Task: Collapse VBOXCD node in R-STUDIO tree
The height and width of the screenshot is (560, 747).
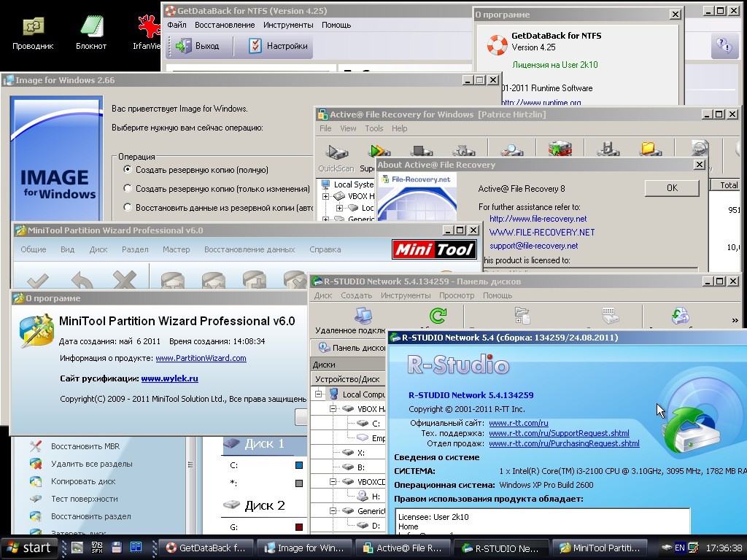Action: click(x=333, y=481)
